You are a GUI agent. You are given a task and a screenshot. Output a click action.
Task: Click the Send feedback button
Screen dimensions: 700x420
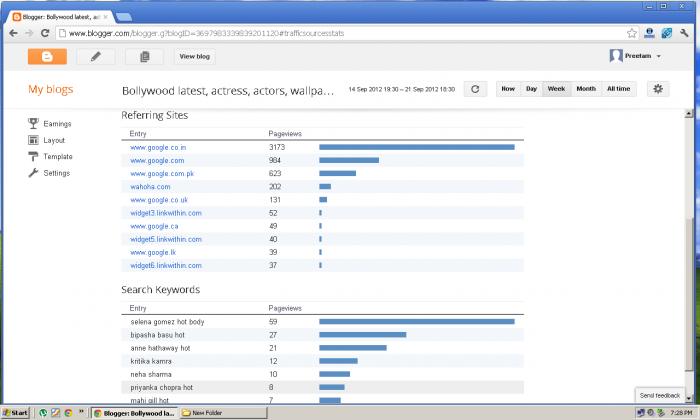pyautogui.click(x=660, y=395)
